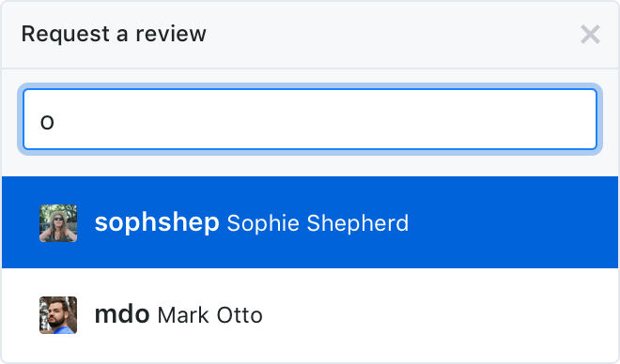Click the surname "Shepherd" in first result
This screenshot has width=620, height=364.
point(358,223)
